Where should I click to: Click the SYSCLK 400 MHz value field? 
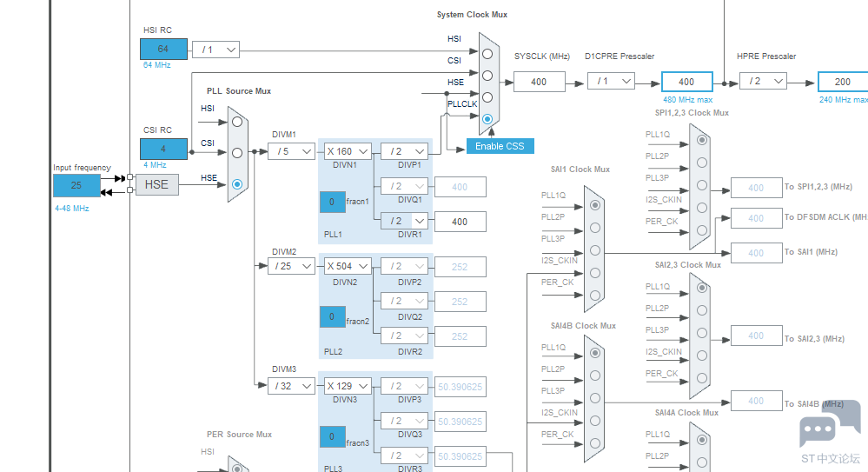coord(539,82)
